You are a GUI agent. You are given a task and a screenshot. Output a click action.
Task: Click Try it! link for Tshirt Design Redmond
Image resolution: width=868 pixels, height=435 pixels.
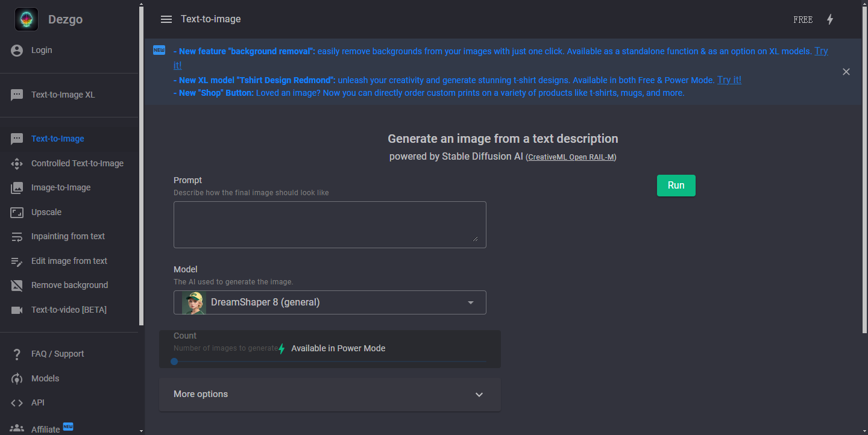click(729, 80)
